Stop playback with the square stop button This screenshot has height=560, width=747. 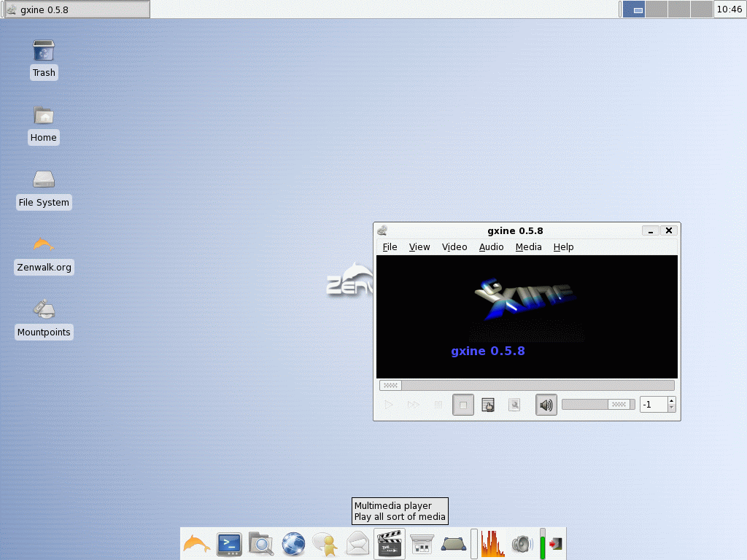point(462,405)
